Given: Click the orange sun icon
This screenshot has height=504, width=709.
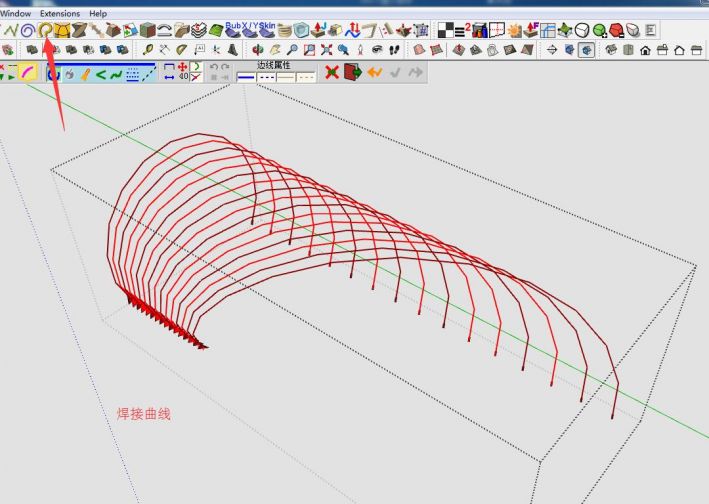Looking at the screenshot, I should pyautogui.click(x=514, y=30).
